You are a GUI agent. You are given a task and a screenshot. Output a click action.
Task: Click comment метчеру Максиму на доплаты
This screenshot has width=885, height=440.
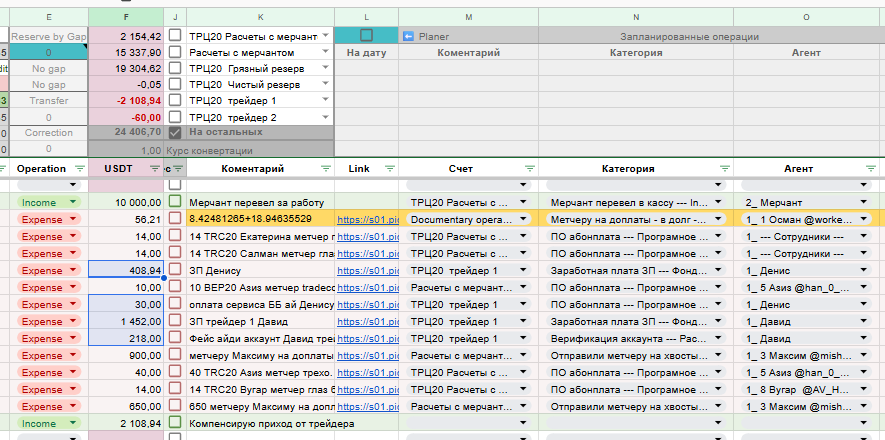(x=260, y=355)
